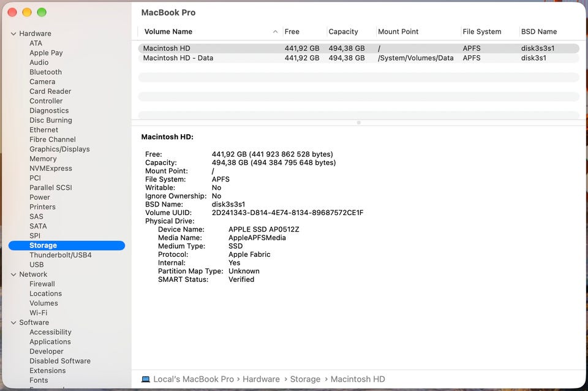Screen dimensions: 588x391
Task: Toggle sort order arrow on Volume Name
Action: point(275,32)
